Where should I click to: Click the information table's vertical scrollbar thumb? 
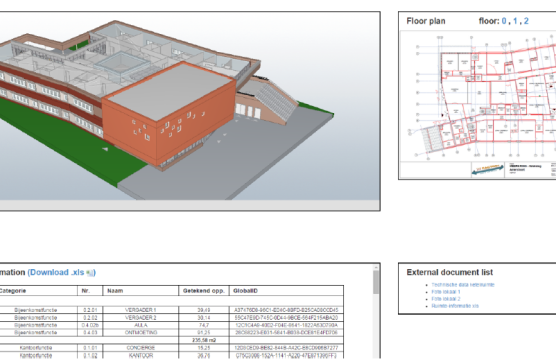pos(376,282)
